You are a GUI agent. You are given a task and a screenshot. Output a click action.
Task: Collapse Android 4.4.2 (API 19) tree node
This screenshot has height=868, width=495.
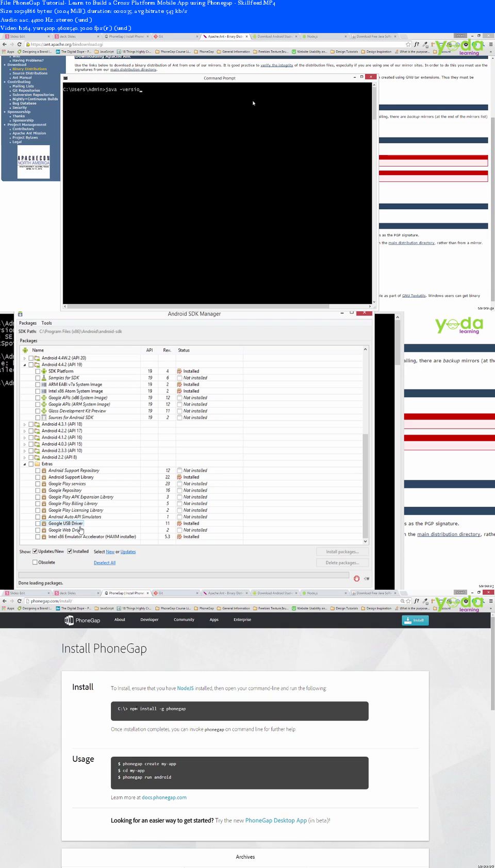tap(25, 364)
